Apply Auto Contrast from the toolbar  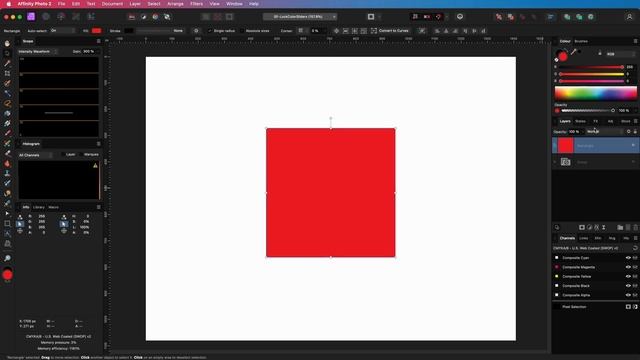[143, 17]
